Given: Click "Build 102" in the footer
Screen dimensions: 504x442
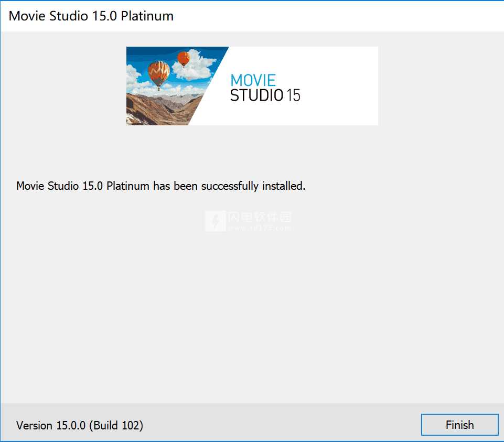Looking at the screenshot, I should click(116, 425).
